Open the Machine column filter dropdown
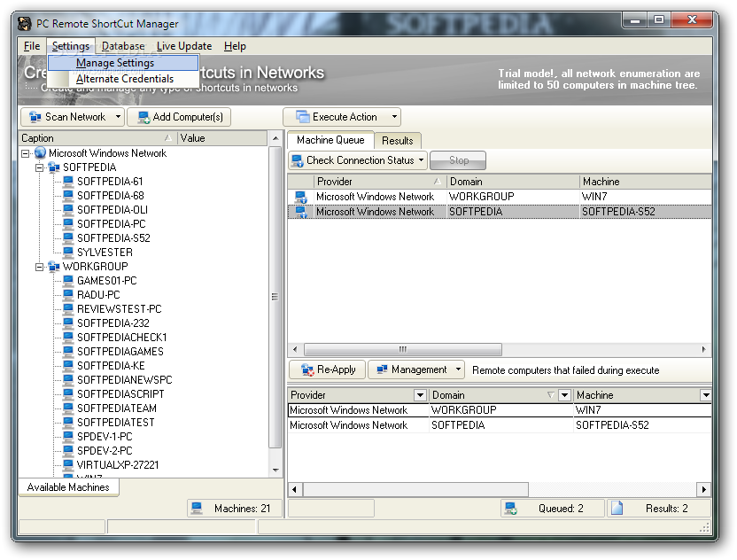The image size is (737, 560). click(705, 395)
